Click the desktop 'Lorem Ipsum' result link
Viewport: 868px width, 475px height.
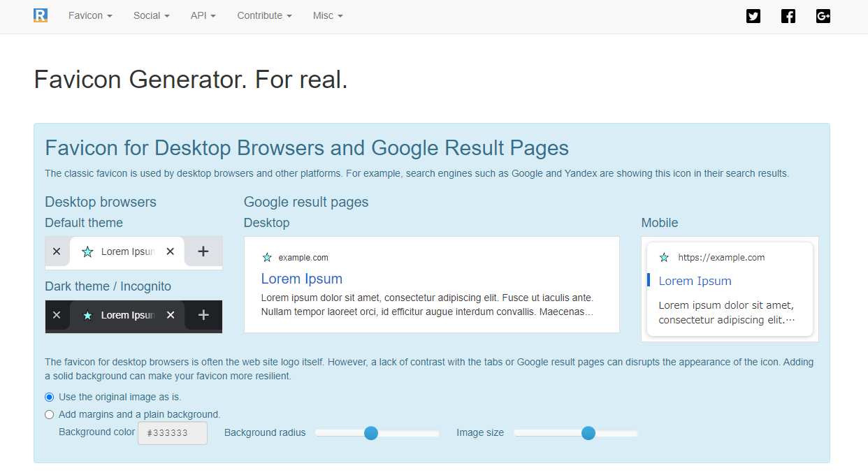[x=302, y=279]
